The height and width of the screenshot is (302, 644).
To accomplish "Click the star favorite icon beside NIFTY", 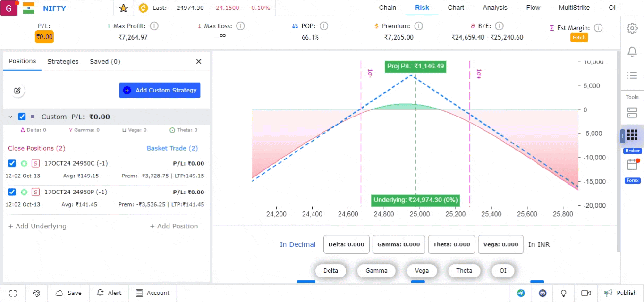I will [x=123, y=8].
